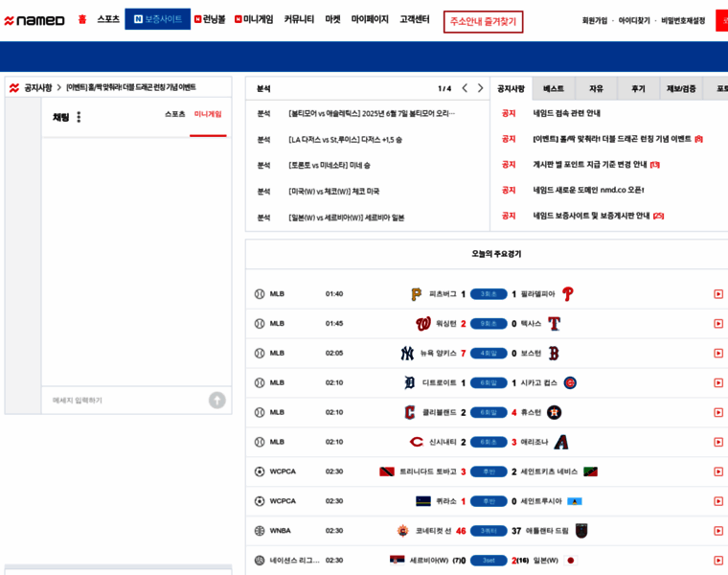Click the Named logo

coord(34,20)
